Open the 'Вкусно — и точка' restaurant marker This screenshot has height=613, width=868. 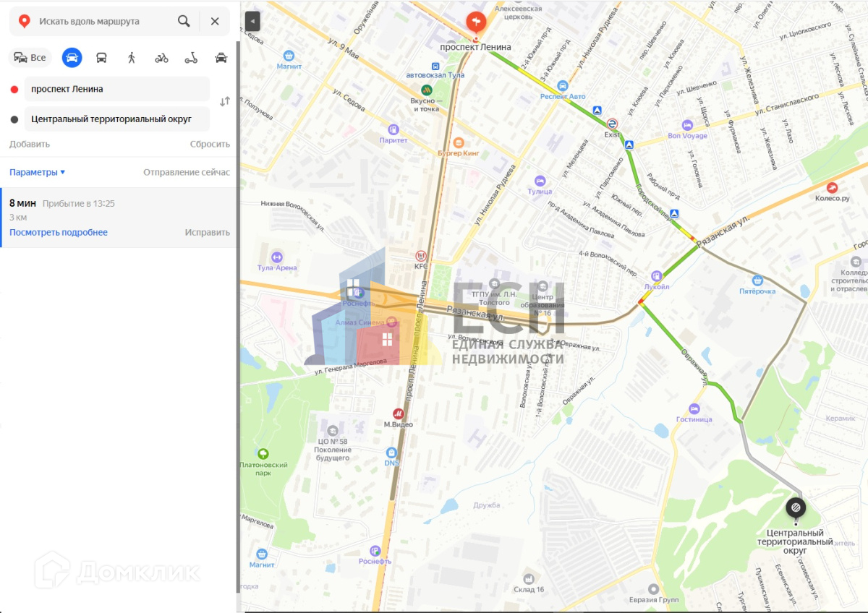click(427, 90)
